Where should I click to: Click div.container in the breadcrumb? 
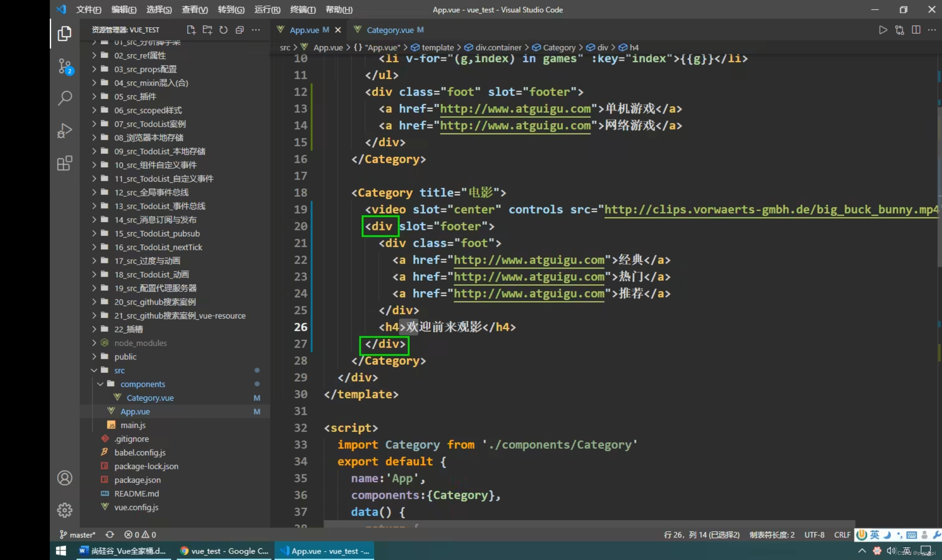click(493, 47)
